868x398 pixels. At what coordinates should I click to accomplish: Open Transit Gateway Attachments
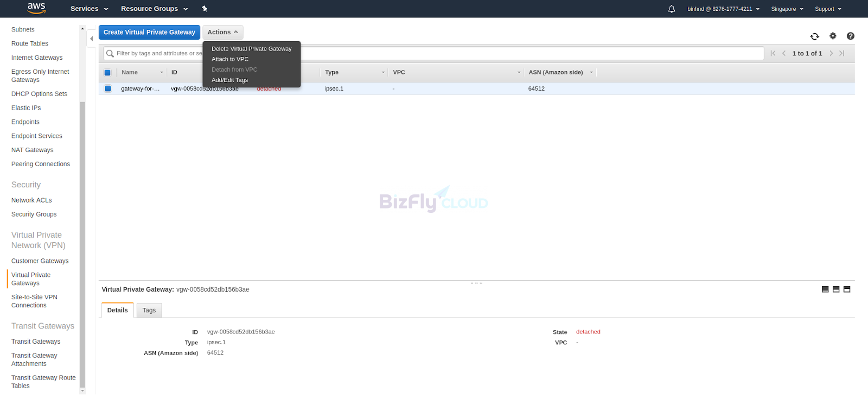coord(34,359)
